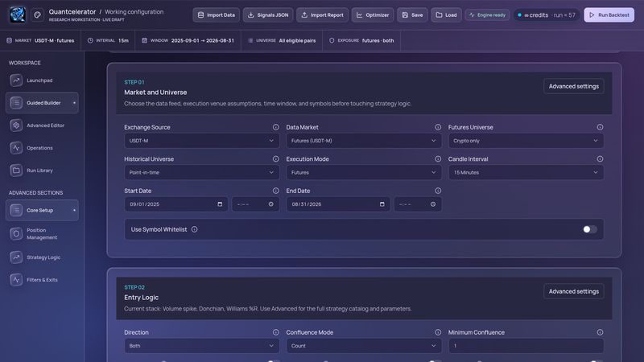Click the round theme icon beside logo
This screenshot has width=644, height=362.
[x=37, y=15]
